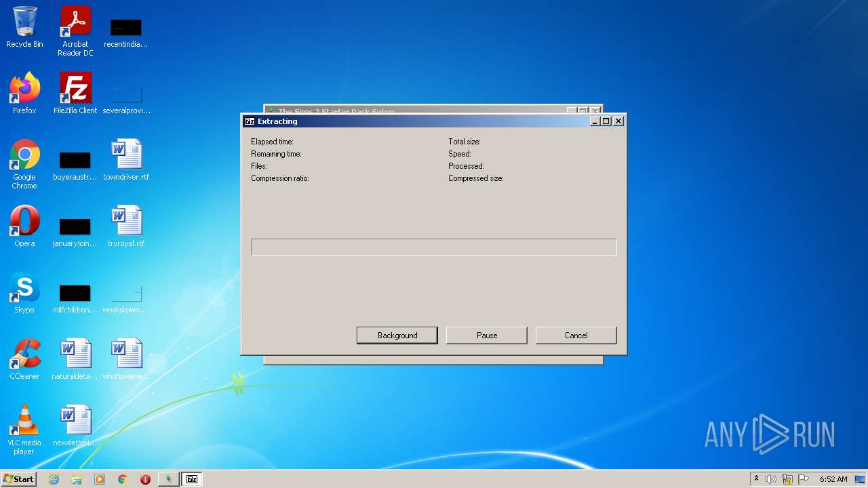This screenshot has height=488, width=868.
Task: Switch to the Sims setup taskbar button
Action: click(x=168, y=479)
